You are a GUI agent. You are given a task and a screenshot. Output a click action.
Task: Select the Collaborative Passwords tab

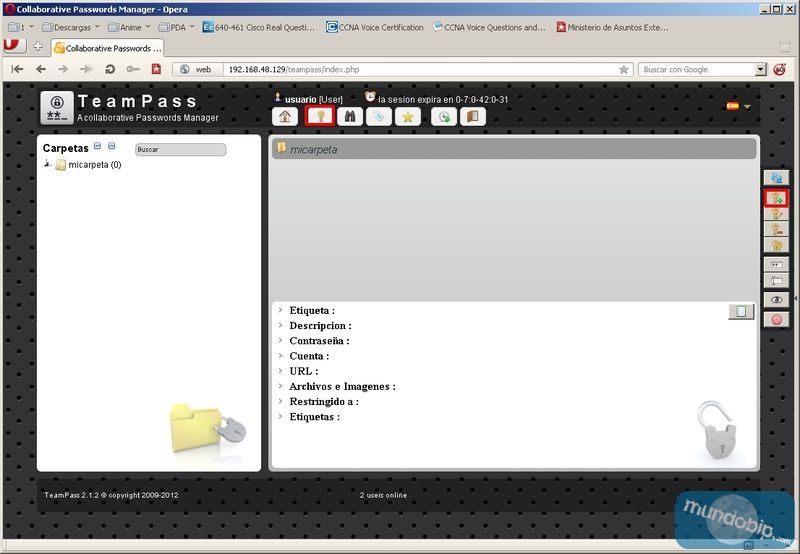coord(108,48)
